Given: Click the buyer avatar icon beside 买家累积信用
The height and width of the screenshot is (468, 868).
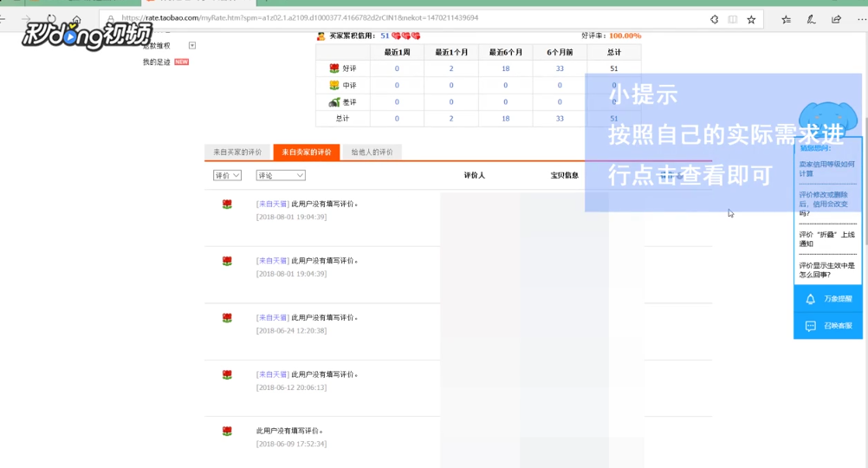Looking at the screenshot, I should pos(321,36).
